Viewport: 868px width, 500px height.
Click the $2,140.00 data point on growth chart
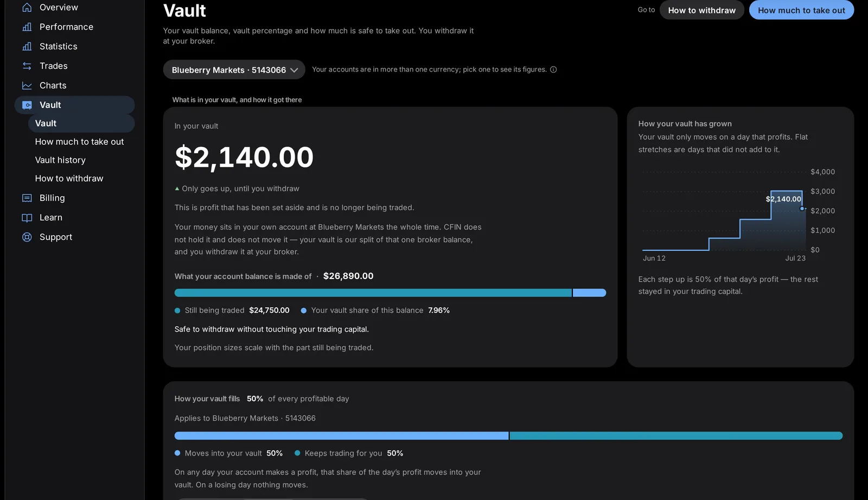[x=802, y=208]
